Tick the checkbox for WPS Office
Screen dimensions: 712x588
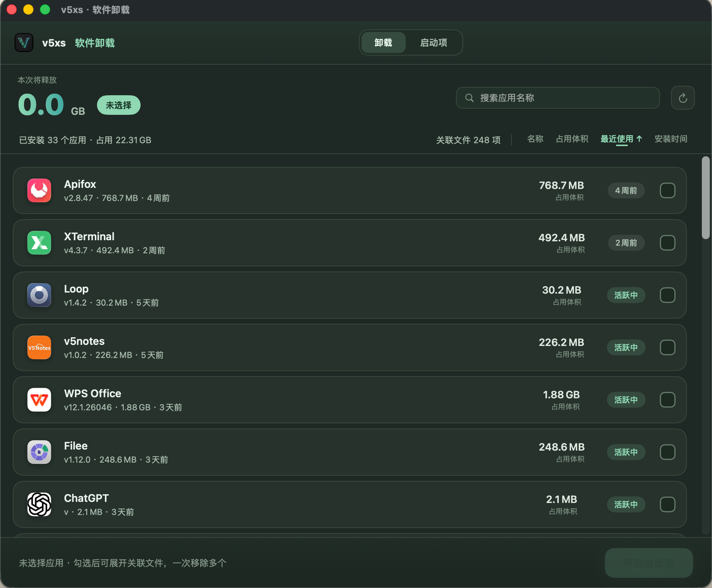point(667,400)
